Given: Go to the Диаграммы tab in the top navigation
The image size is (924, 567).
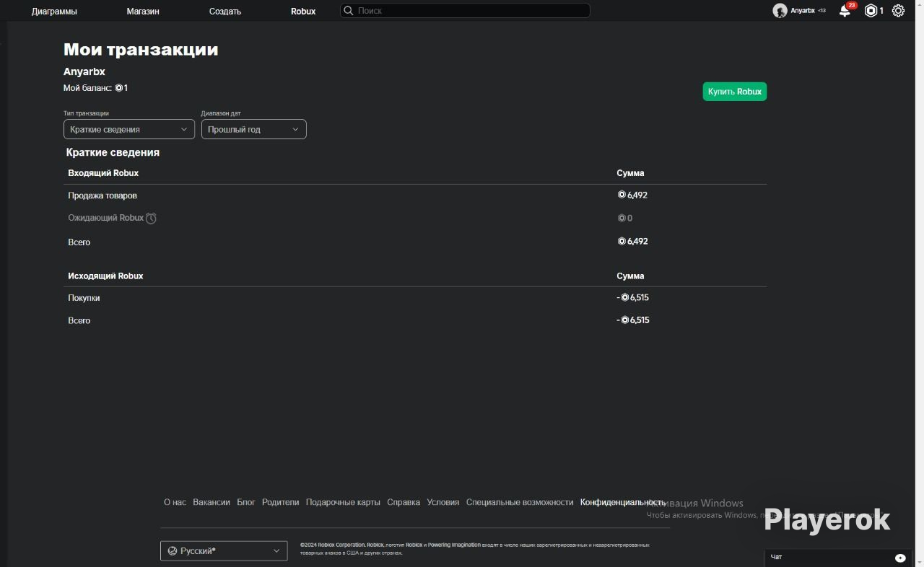Looking at the screenshot, I should pos(54,12).
